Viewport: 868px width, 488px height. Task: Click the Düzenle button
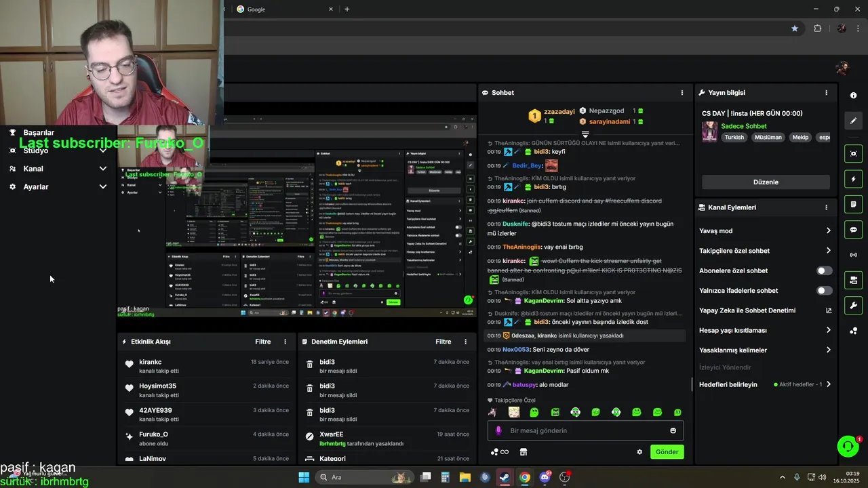(x=766, y=182)
